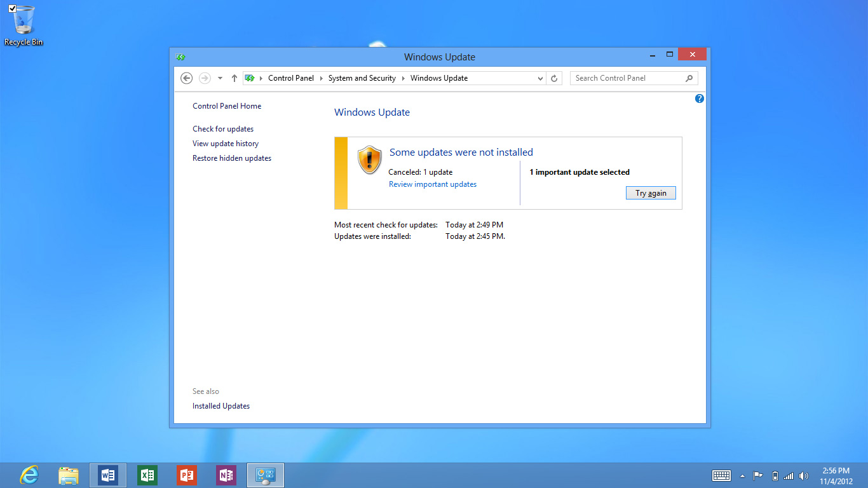Image resolution: width=868 pixels, height=488 pixels.
Task: Select Control Panel breadcrumb
Action: click(x=291, y=78)
